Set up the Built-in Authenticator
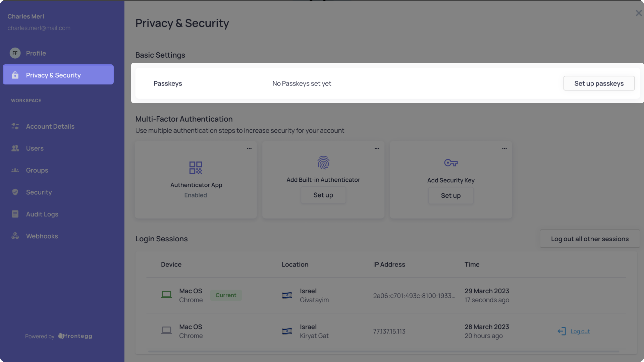Viewport: 644px width, 362px height. click(x=323, y=195)
